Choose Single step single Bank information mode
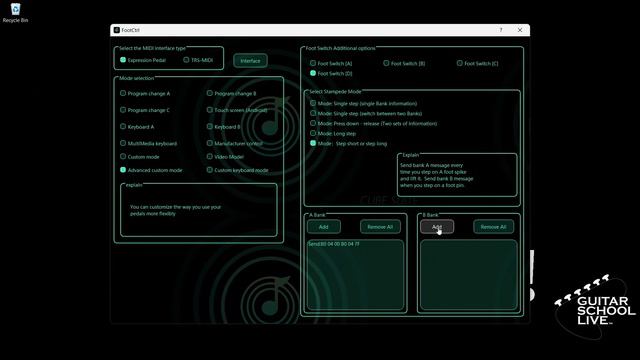640x360 pixels. pos(364,104)
